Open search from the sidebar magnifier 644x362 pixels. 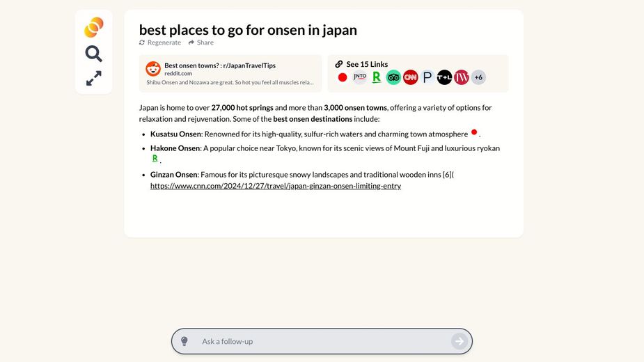click(x=94, y=54)
